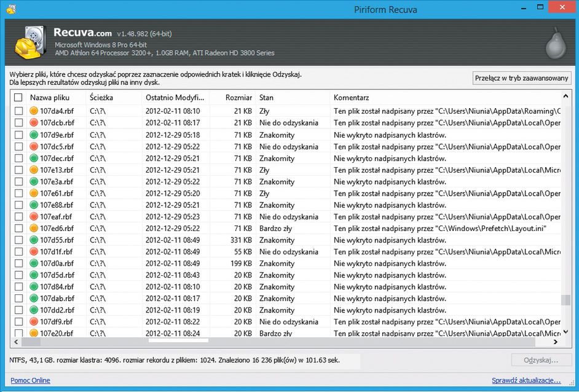The width and height of the screenshot is (579, 392).
Task: Select the file name 107dcb.rbf
Action: pyautogui.click(x=57, y=122)
